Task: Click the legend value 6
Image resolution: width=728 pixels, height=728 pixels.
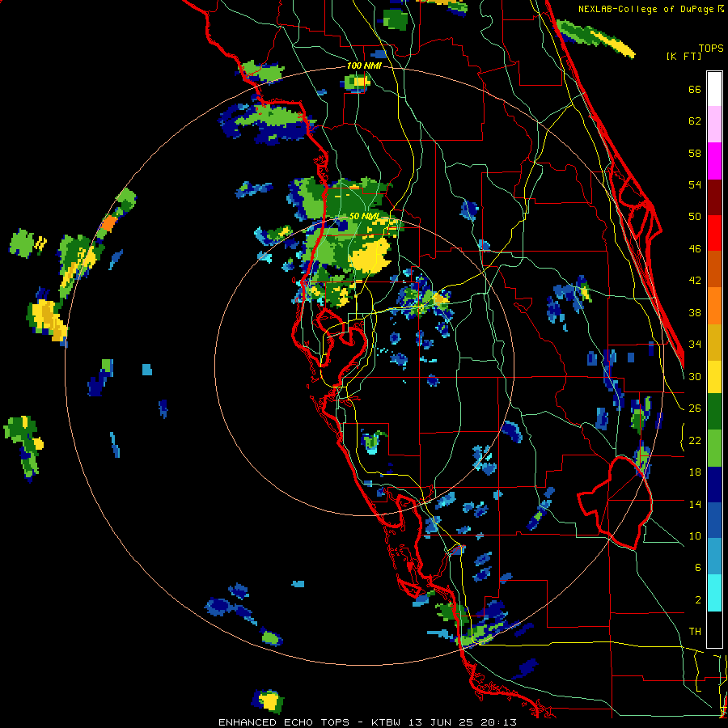Action: pyautogui.click(x=697, y=568)
